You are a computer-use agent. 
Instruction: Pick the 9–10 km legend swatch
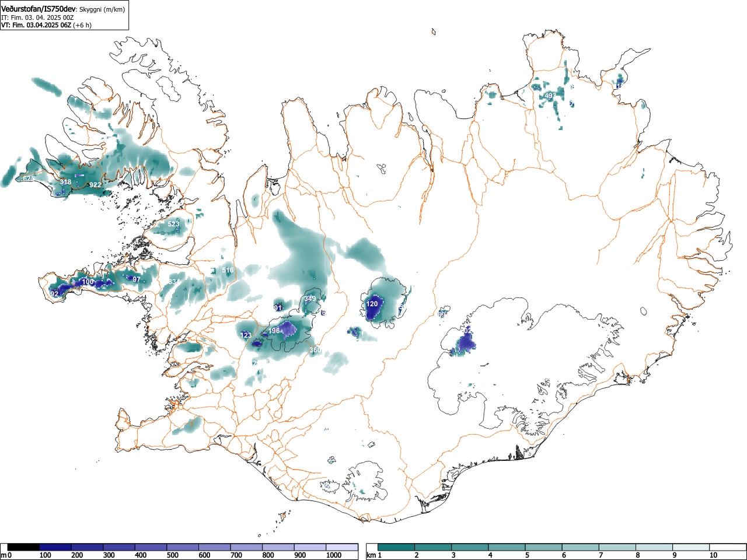click(x=691, y=547)
